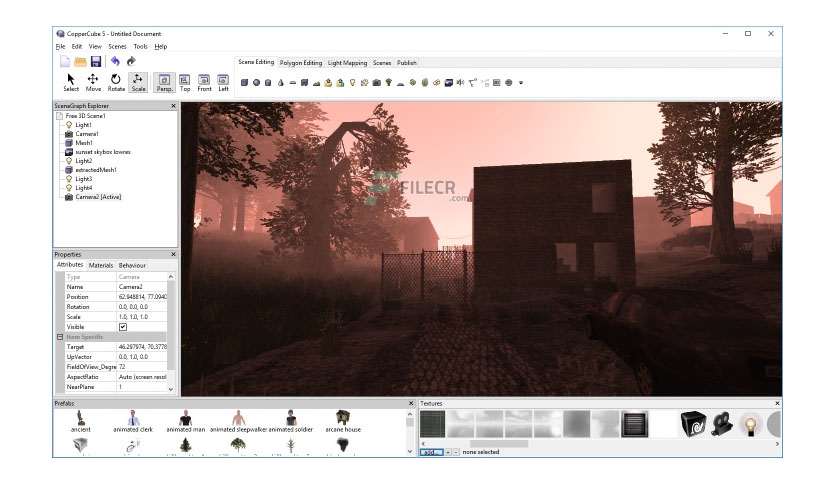This screenshot has width=836, height=484.
Task: Open the Help menu
Action: 160,46
